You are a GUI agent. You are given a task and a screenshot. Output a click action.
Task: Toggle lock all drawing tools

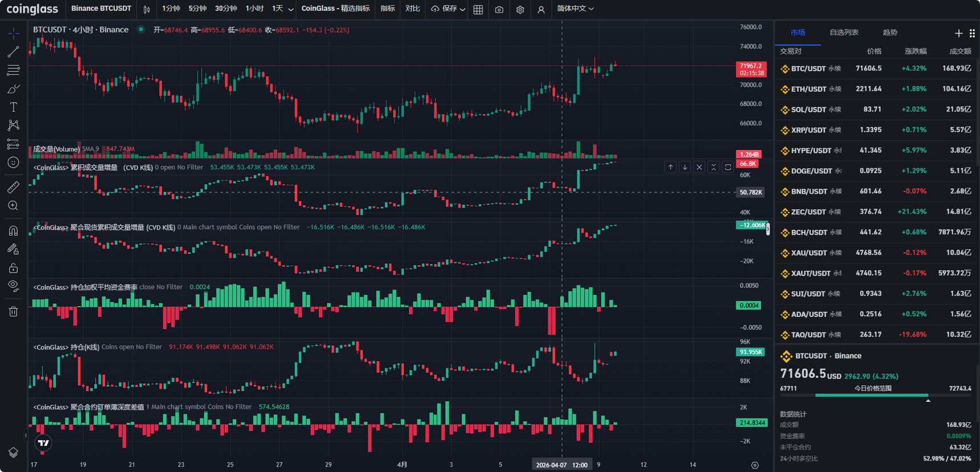tap(13, 268)
